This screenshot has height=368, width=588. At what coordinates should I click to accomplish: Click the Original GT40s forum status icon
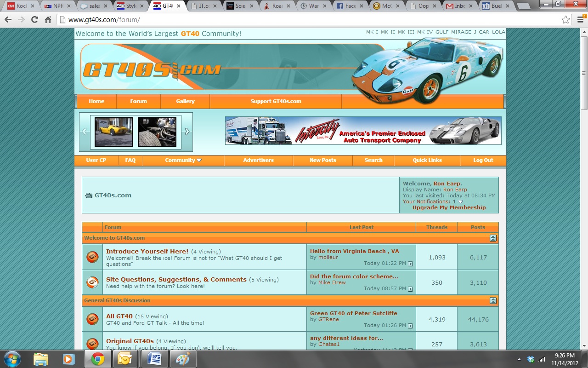(x=92, y=344)
